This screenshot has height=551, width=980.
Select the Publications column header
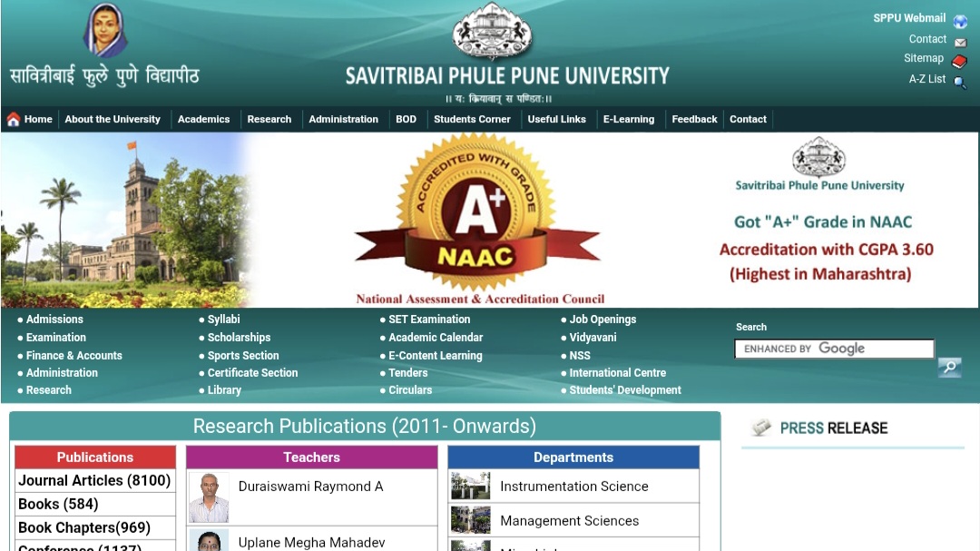[95, 458]
